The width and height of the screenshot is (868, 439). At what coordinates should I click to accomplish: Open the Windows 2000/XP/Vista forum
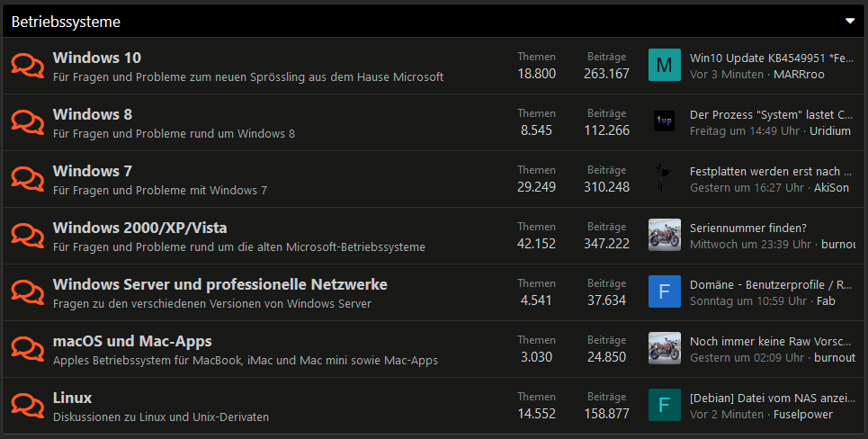click(x=140, y=228)
